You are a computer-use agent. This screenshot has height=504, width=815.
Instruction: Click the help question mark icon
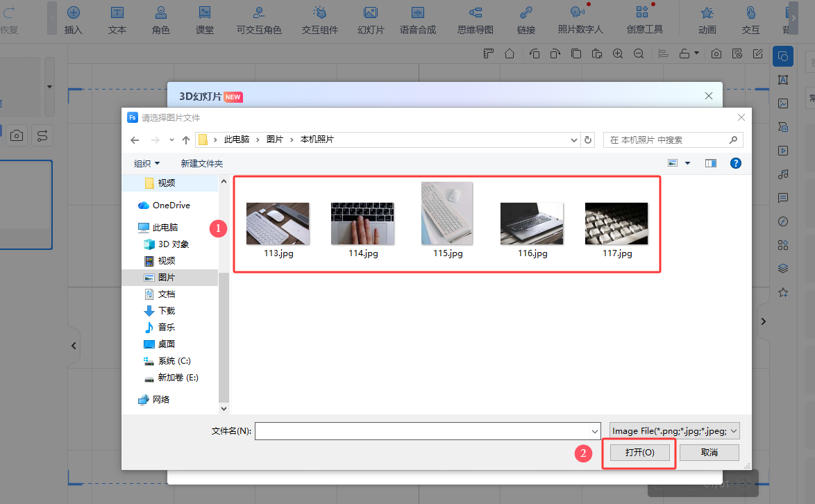tap(736, 163)
